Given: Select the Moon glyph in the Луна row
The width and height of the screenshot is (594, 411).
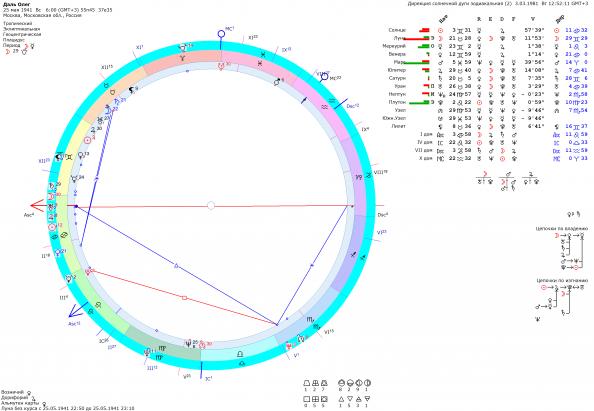Looking at the screenshot, I should [x=441, y=38].
